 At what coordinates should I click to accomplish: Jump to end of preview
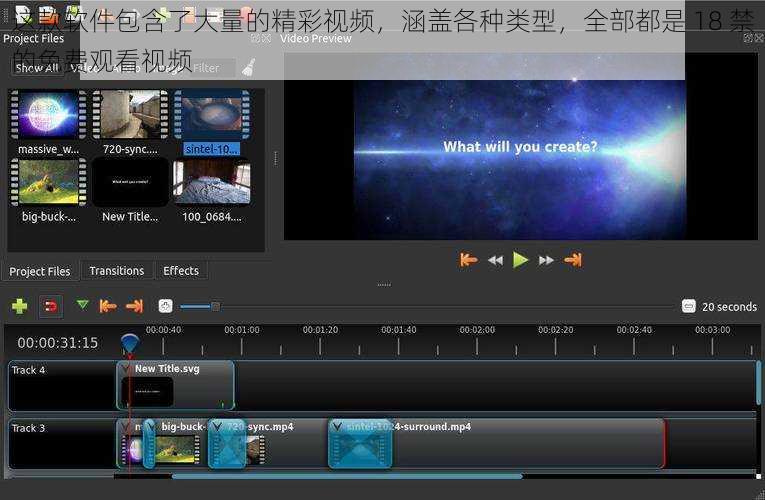[573, 260]
